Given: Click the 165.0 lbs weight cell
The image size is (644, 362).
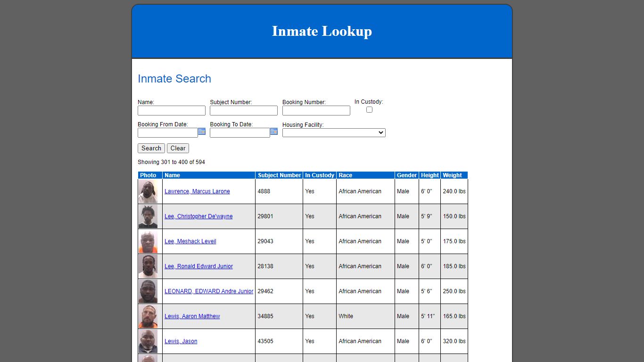Looking at the screenshot, I should [x=454, y=316].
